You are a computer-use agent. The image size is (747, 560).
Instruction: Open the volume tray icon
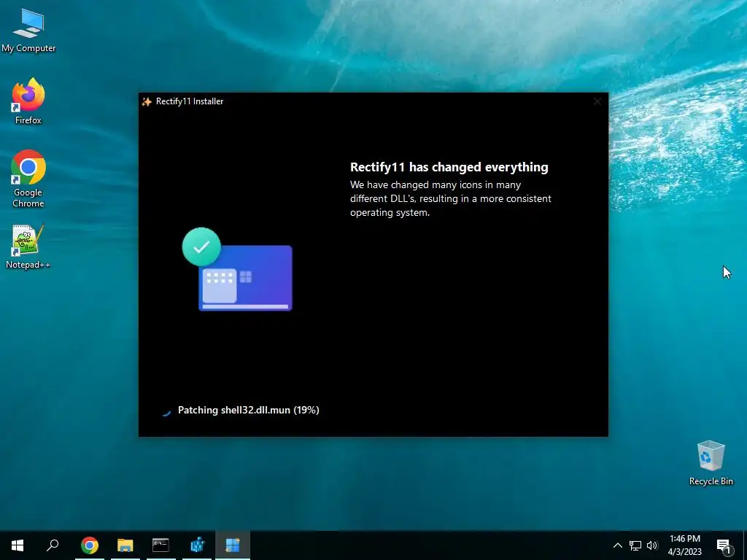click(652, 545)
